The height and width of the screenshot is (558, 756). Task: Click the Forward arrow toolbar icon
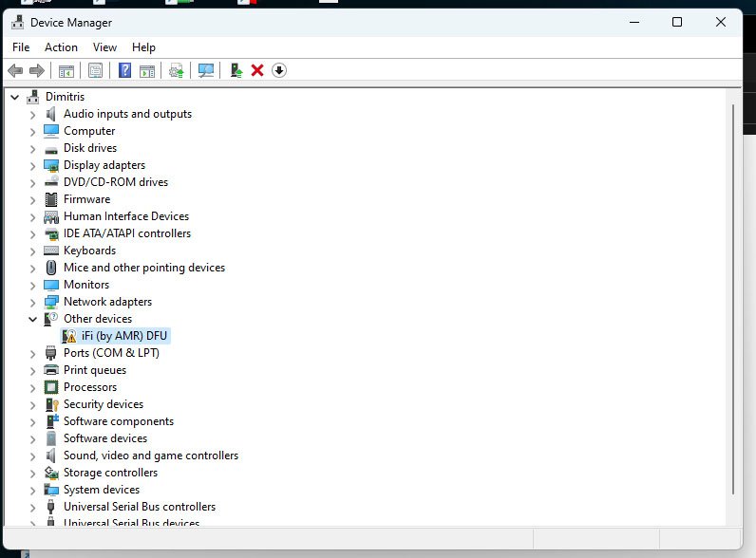(x=37, y=71)
